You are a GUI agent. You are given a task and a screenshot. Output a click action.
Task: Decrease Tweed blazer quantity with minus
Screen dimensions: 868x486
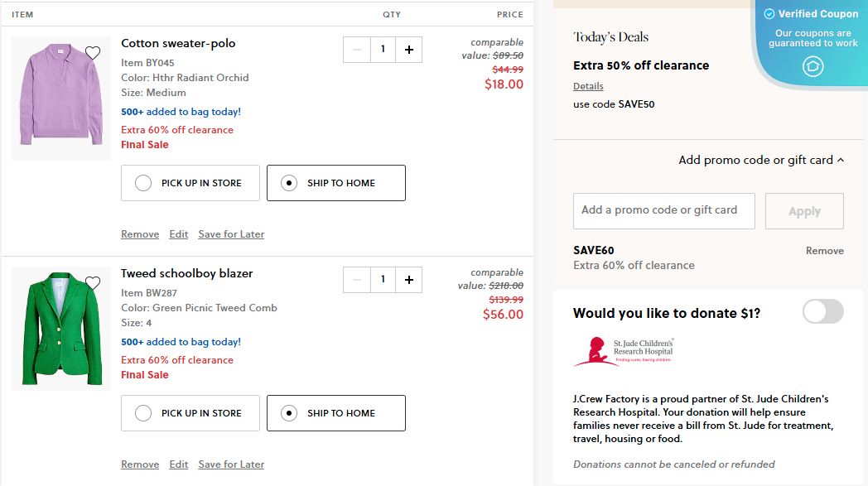pyautogui.click(x=357, y=280)
